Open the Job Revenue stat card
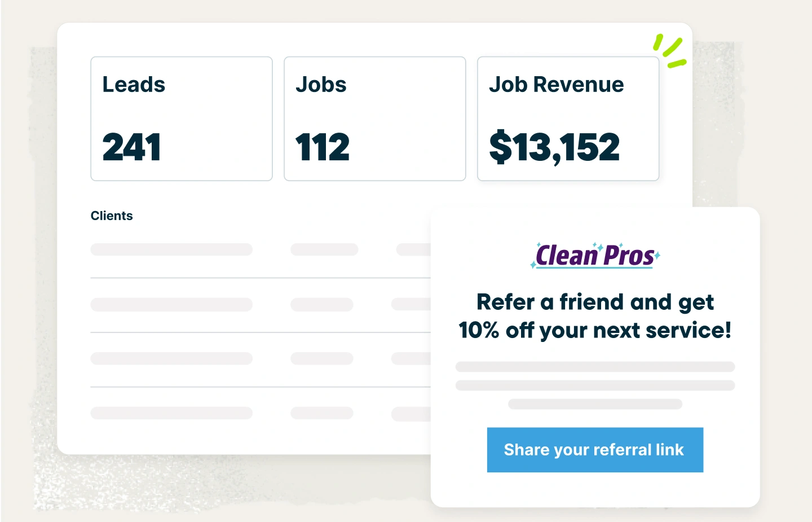 pyautogui.click(x=568, y=119)
